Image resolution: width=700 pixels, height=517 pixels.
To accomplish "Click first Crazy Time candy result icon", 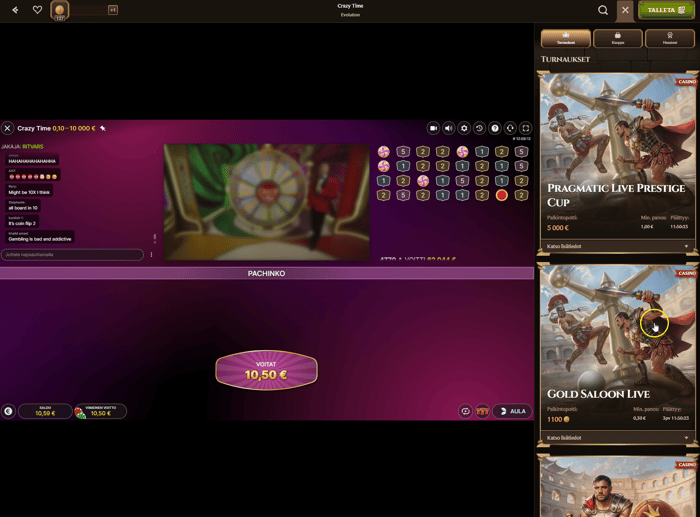I will coord(383,152).
